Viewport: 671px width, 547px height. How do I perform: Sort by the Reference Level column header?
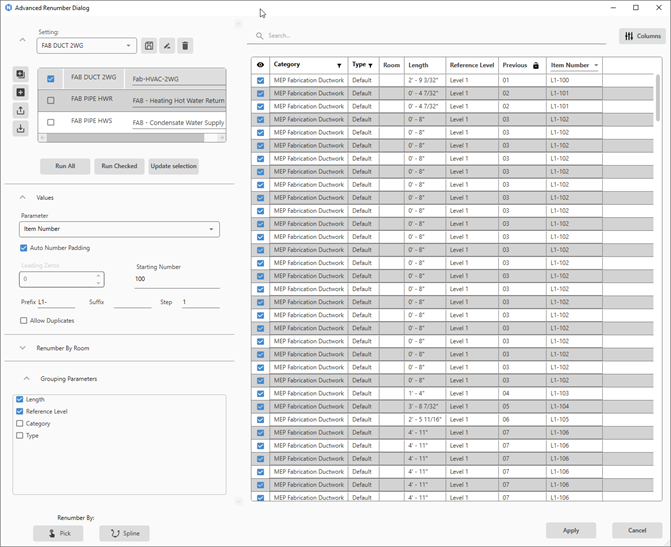click(x=472, y=65)
